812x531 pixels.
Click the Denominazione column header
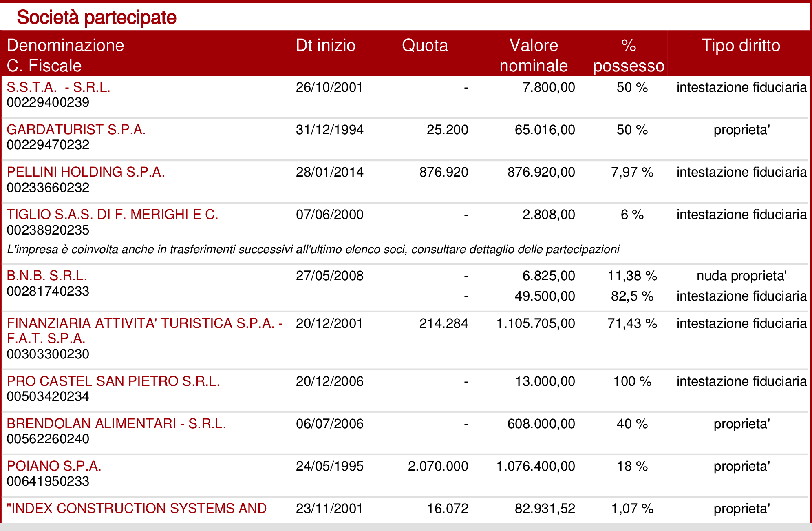pos(65,45)
